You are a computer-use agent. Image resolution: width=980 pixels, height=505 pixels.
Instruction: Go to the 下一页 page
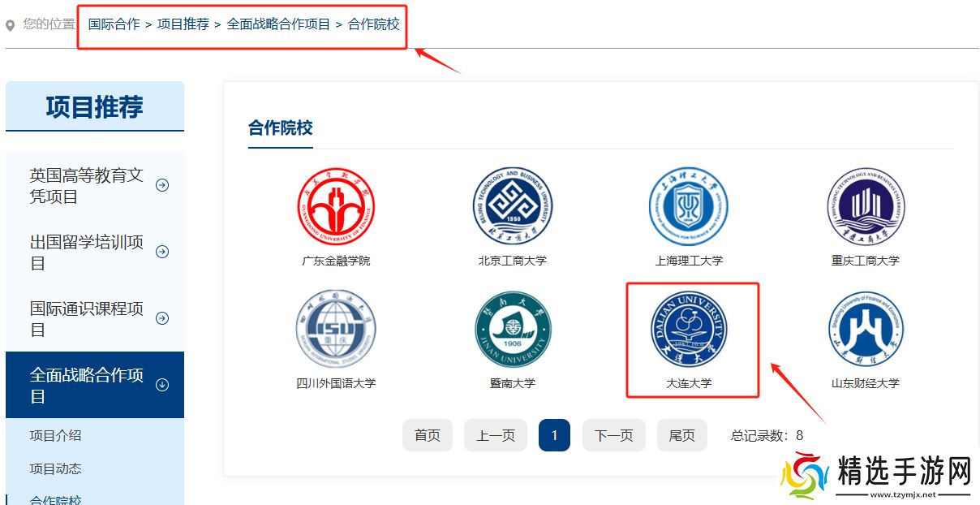point(613,435)
